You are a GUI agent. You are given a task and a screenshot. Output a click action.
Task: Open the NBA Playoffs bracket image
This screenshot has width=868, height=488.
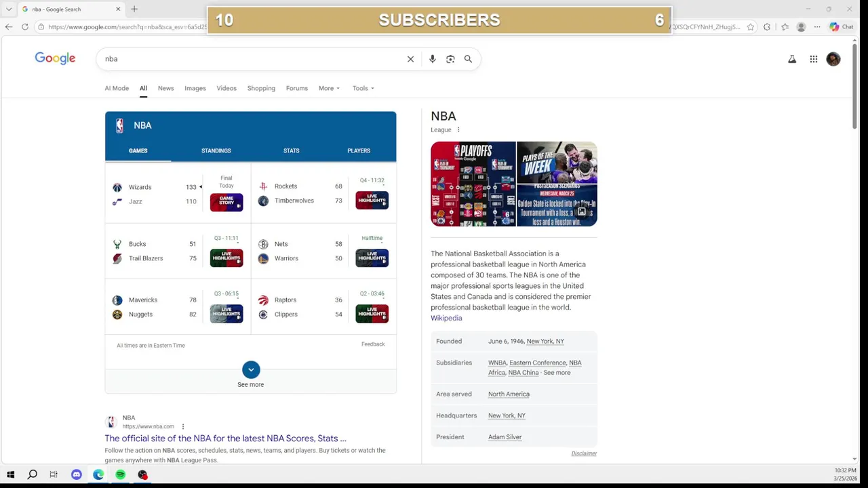pyautogui.click(x=473, y=184)
